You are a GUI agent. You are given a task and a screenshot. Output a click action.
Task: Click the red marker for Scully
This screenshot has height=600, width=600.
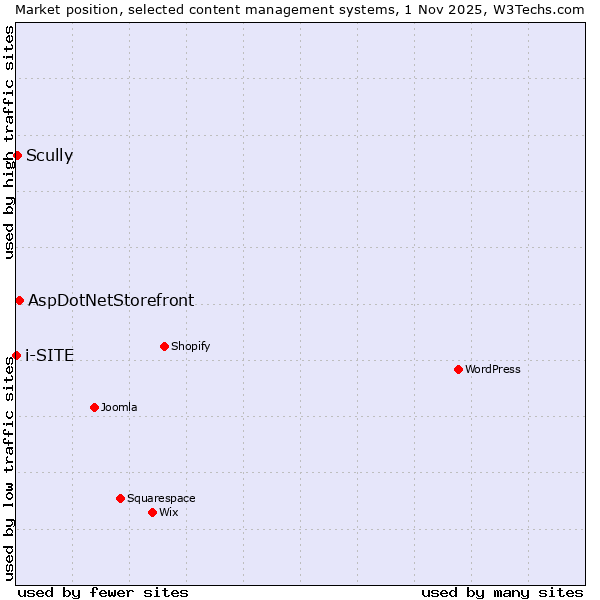click(17, 155)
